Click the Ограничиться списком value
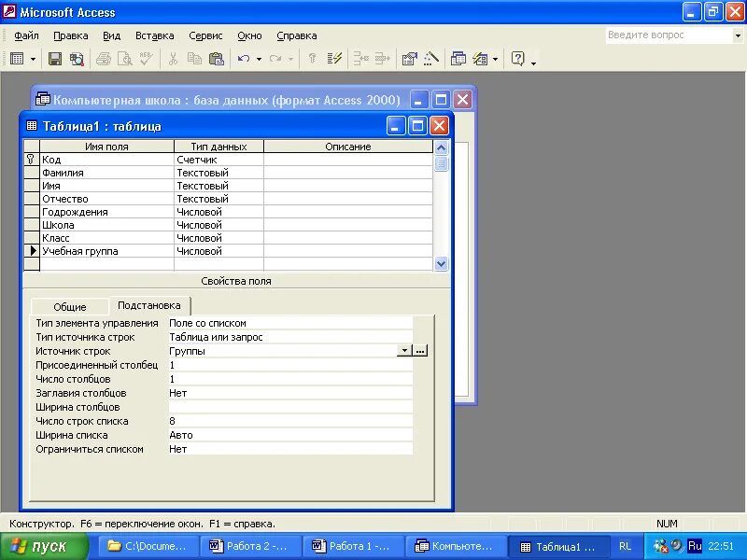 click(290, 449)
